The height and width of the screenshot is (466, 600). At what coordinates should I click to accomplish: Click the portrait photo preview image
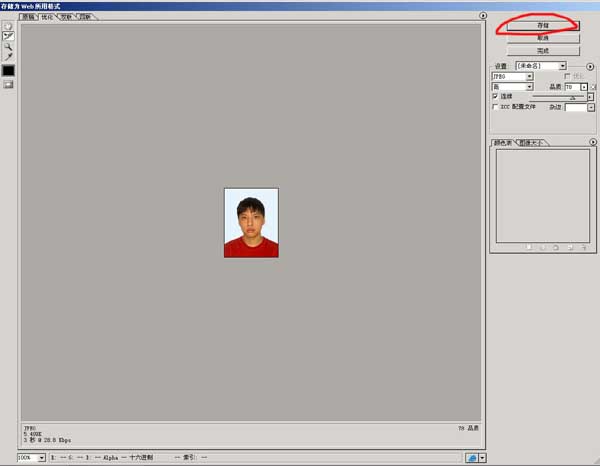[x=251, y=223]
